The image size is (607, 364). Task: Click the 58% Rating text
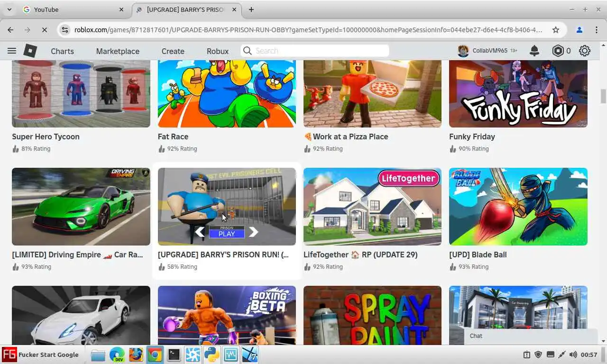[182, 267]
